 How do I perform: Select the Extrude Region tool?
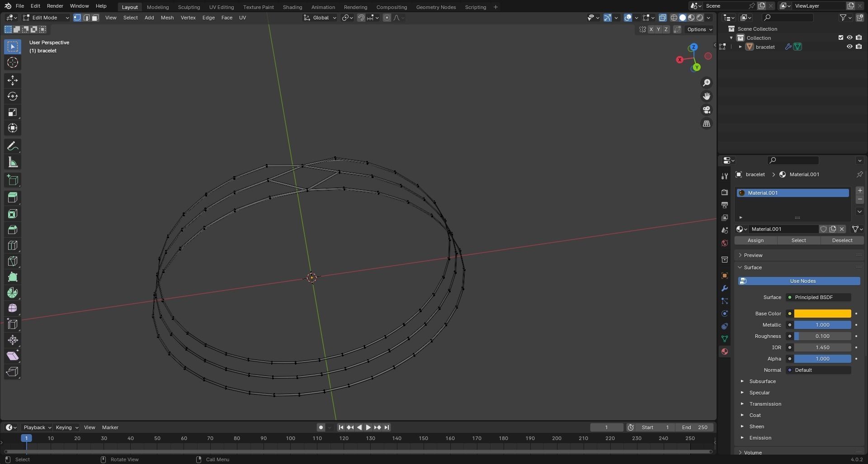(x=12, y=197)
